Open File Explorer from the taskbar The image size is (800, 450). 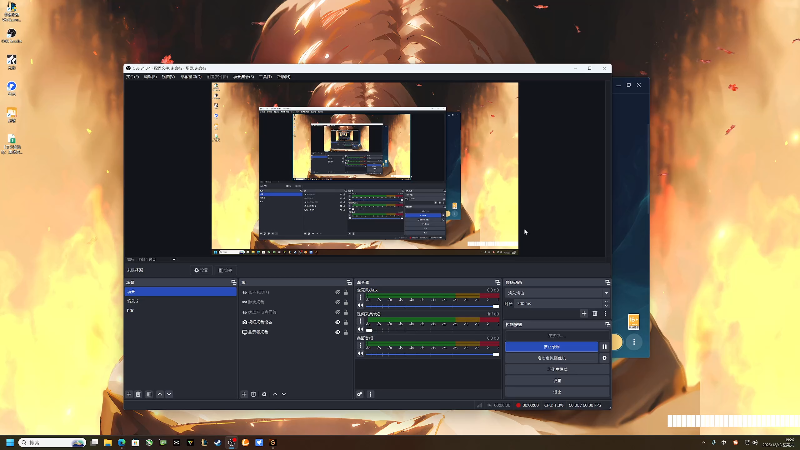click(108, 442)
